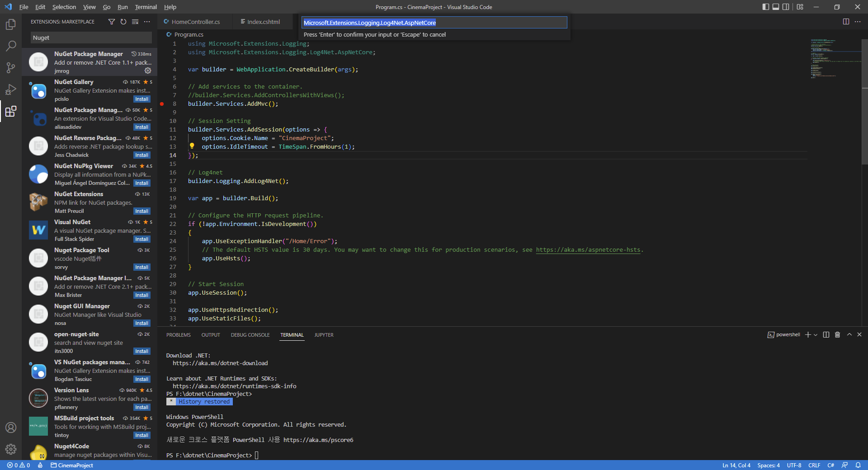
Task: Open notifications bell in status bar
Action: point(858,465)
